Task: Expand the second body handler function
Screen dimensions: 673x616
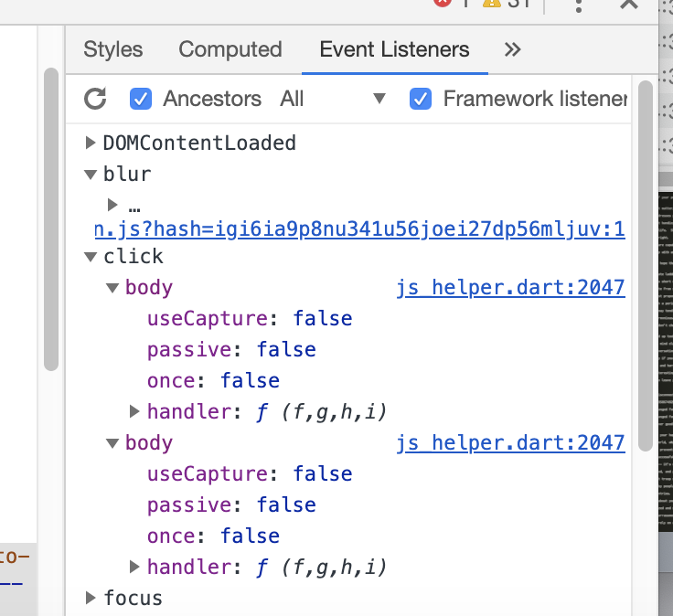Action: point(134,567)
